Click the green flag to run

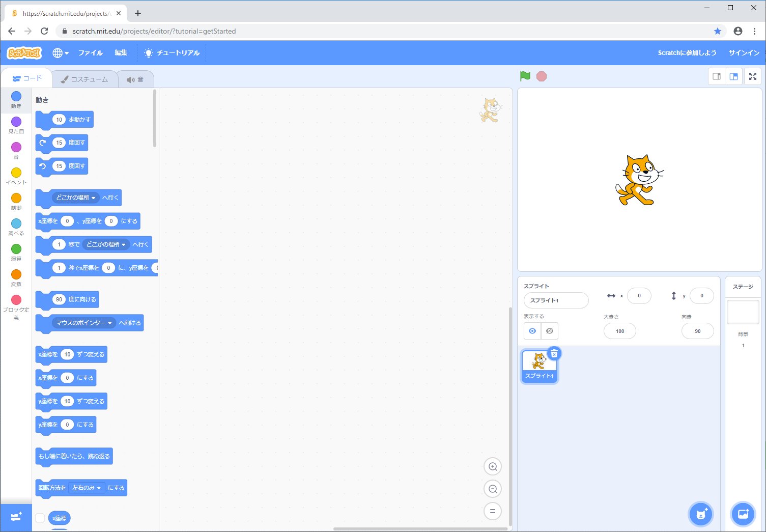[x=525, y=76]
